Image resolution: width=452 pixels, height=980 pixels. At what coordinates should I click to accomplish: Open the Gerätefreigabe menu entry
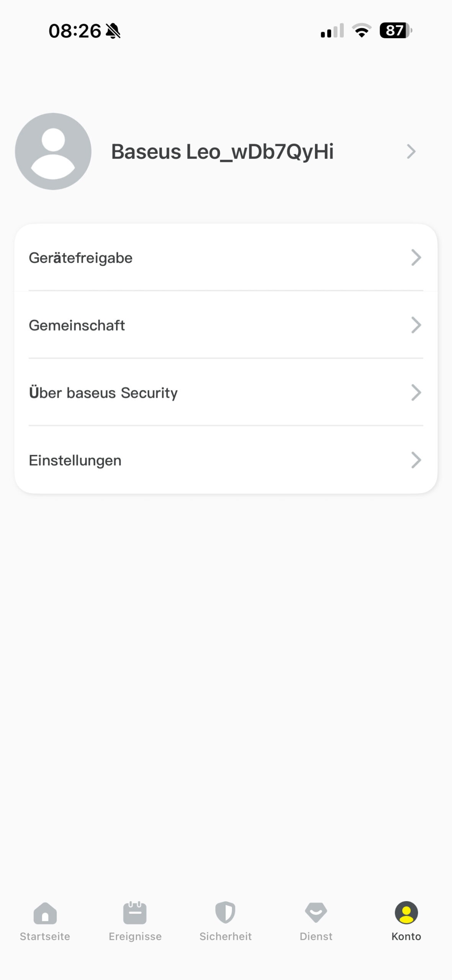pos(81,258)
